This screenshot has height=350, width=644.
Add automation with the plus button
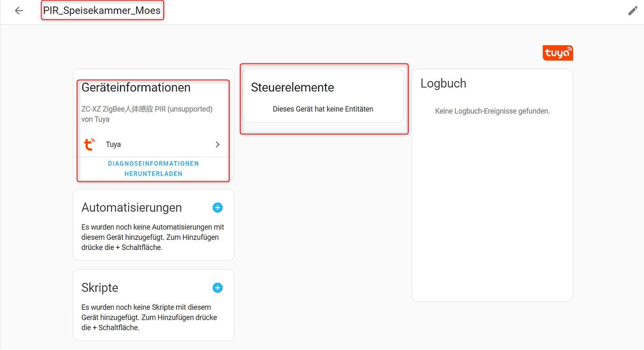click(x=217, y=208)
